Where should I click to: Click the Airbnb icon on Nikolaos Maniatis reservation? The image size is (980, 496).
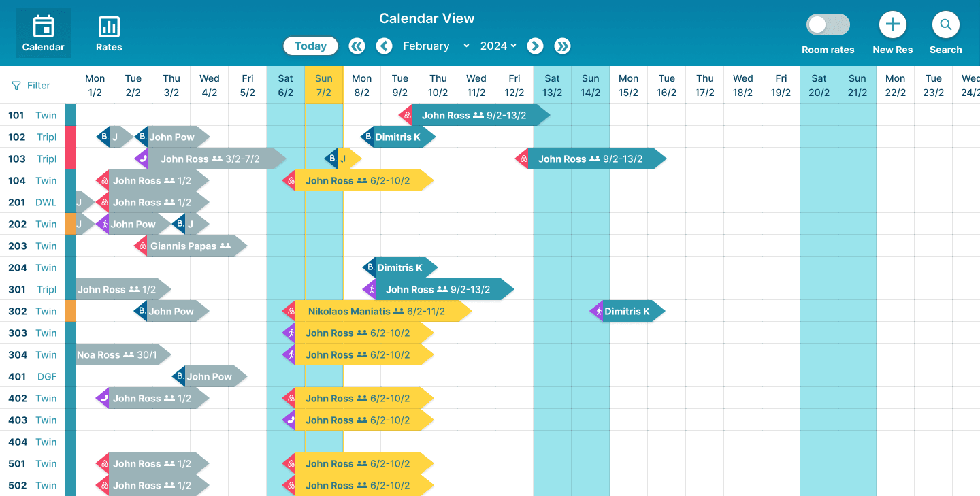(x=289, y=311)
